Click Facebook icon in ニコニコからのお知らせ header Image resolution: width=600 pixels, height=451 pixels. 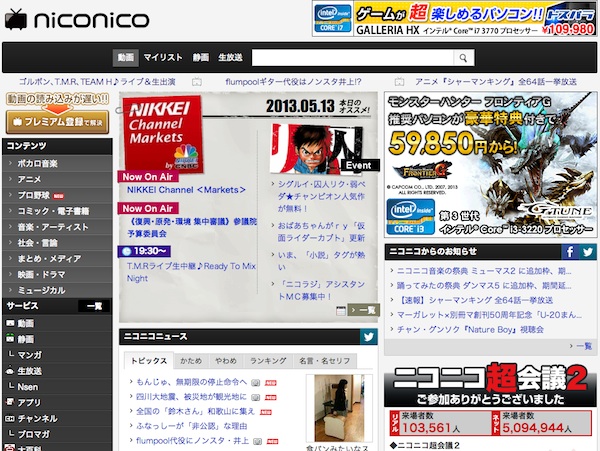click(x=569, y=253)
